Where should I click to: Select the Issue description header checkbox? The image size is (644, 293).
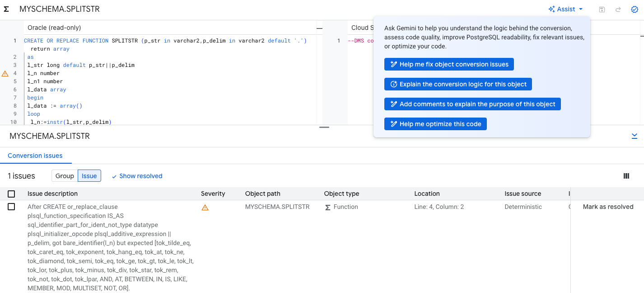(11, 194)
